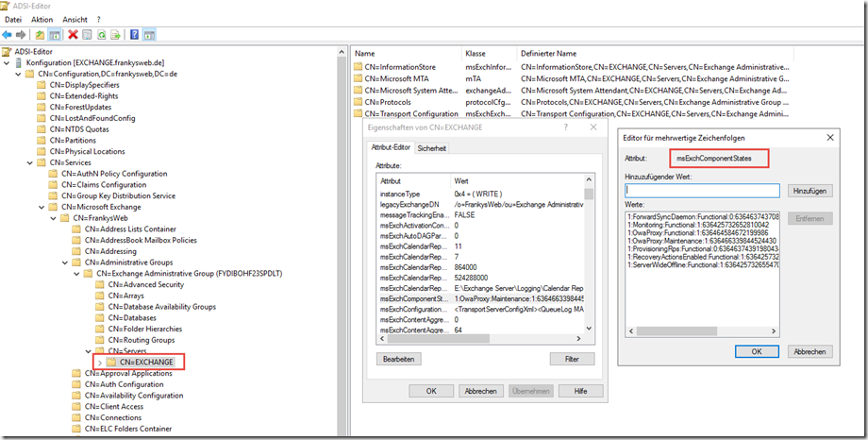The image size is (868, 440).
Task: Click the properties toolbar icon
Action: click(86, 34)
